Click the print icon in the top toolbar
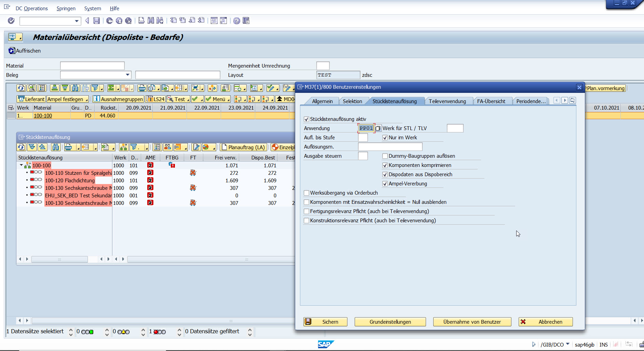644x351 pixels. [x=141, y=21]
